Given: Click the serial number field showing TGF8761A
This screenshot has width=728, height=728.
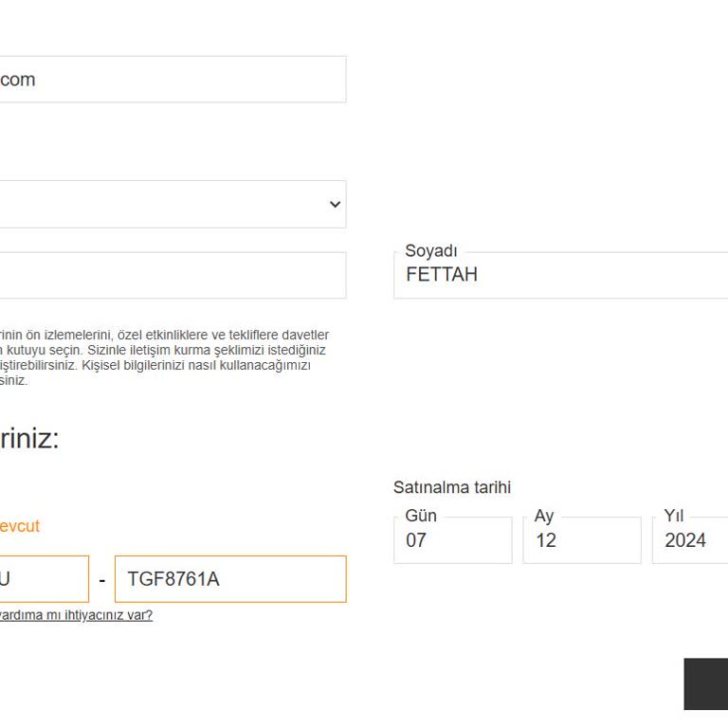Looking at the screenshot, I should (230, 579).
